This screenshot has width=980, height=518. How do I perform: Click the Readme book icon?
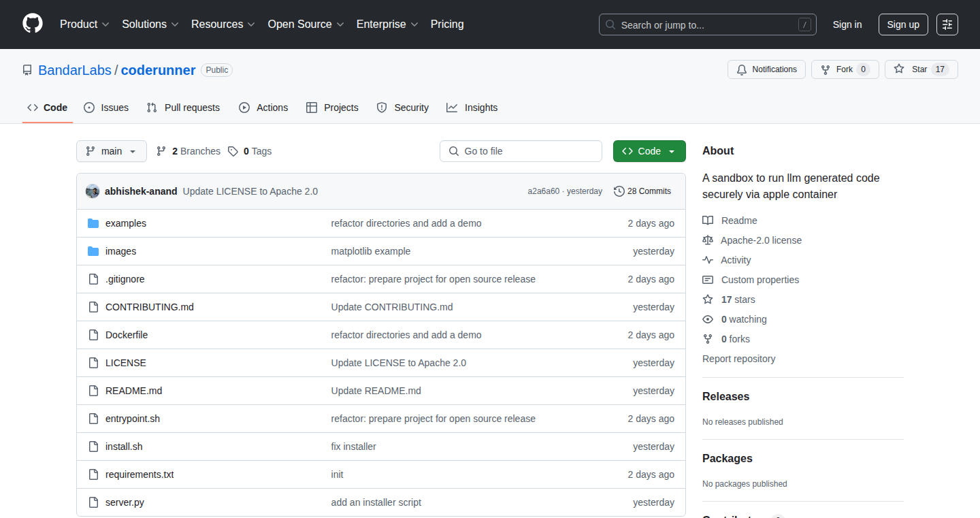pos(708,221)
